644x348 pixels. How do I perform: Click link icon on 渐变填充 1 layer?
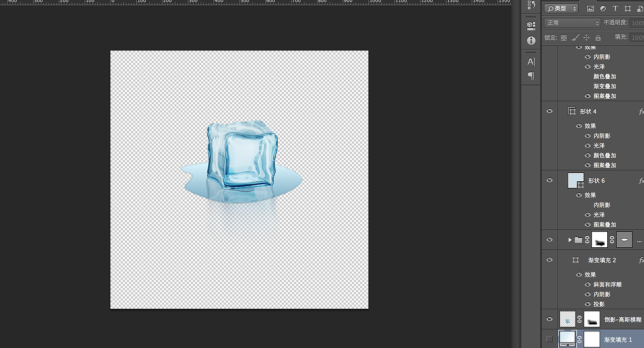pos(580,339)
